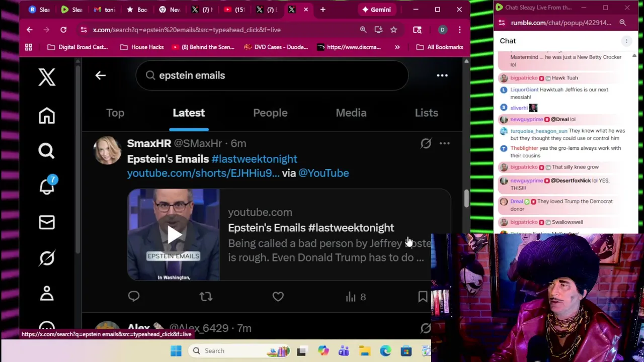The height and width of the screenshot is (362, 644).
Task: Open more options on SmaxHR post
Action: [x=445, y=143]
